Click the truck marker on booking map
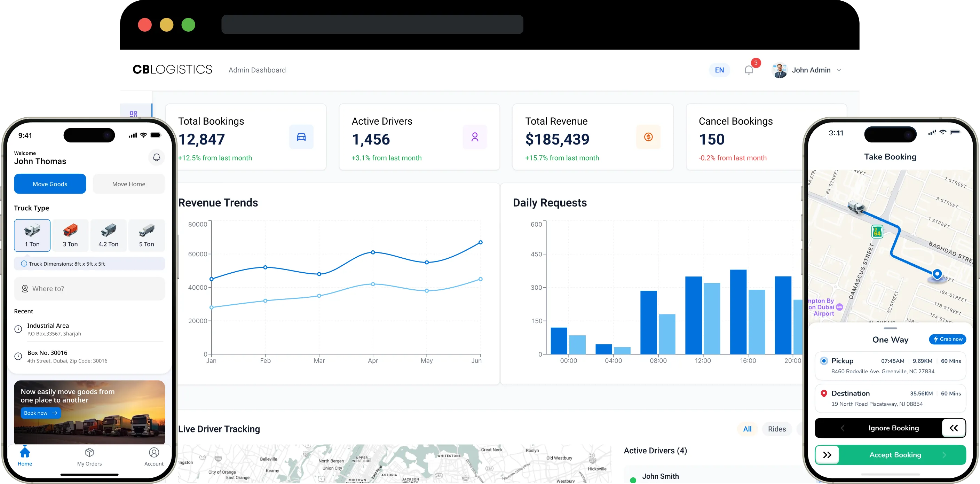Screen dimensions: 980x484 point(856,207)
